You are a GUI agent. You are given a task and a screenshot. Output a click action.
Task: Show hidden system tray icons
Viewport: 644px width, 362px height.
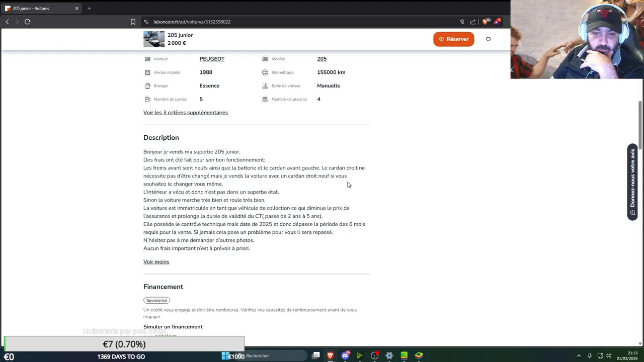pyautogui.click(x=579, y=355)
